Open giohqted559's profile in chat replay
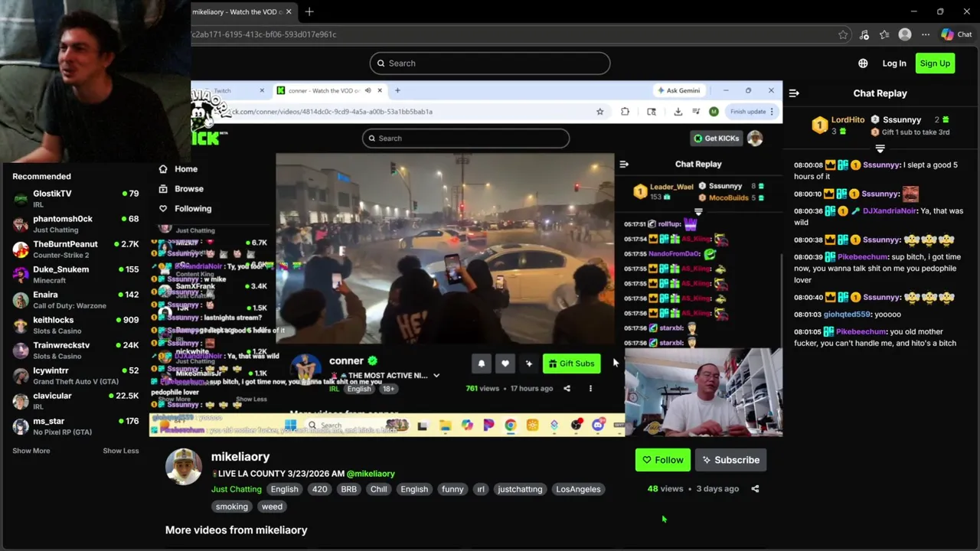 847,315
